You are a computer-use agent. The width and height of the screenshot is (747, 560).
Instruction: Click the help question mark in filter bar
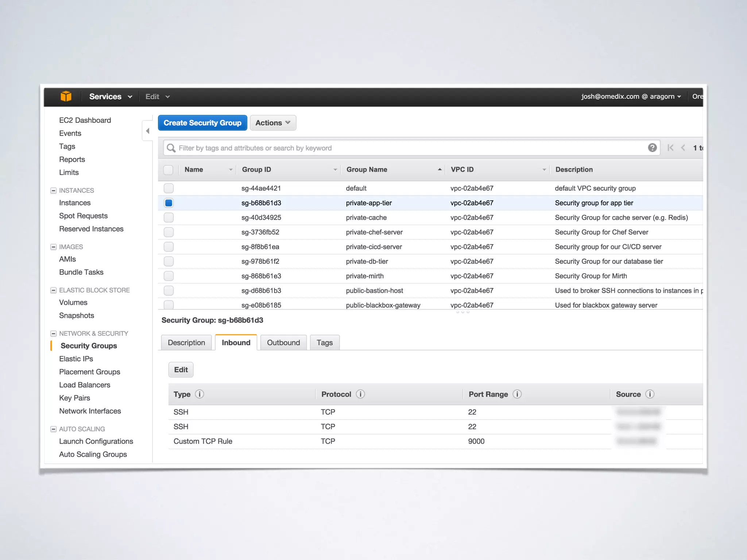[652, 148]
